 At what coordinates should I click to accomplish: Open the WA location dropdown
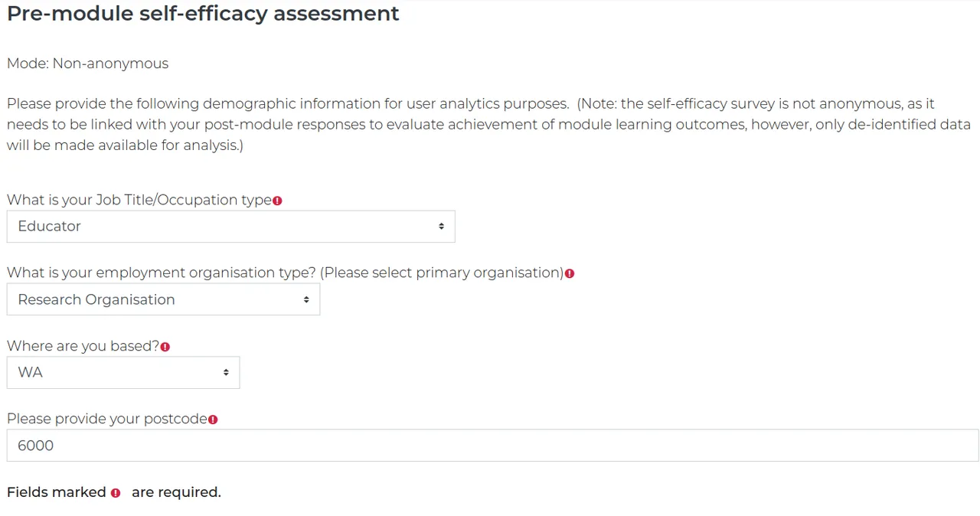[x=123, y=372]
